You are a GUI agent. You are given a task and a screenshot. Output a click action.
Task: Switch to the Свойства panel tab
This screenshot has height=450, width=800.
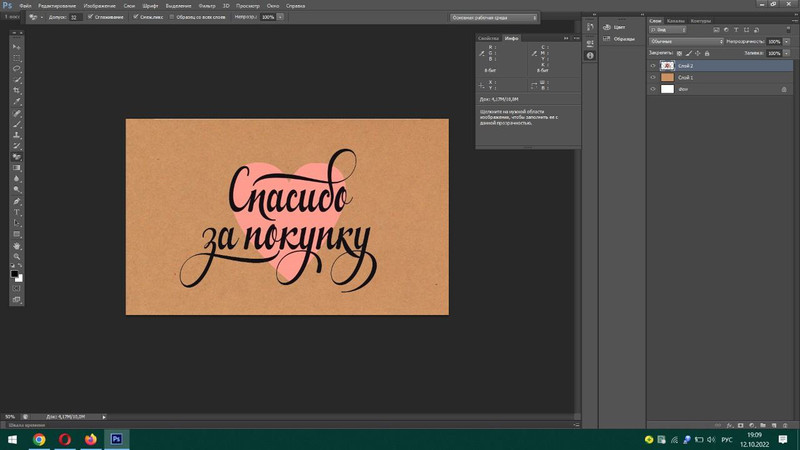(x=488, y=38)
